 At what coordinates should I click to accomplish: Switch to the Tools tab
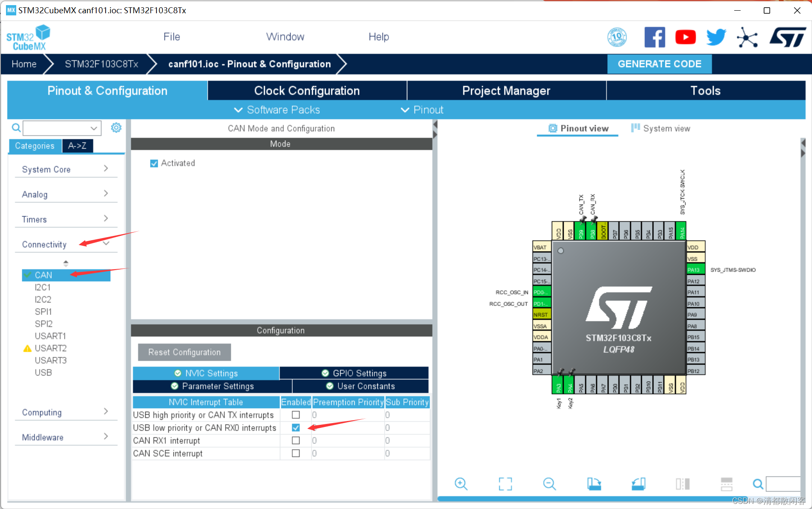706,91
